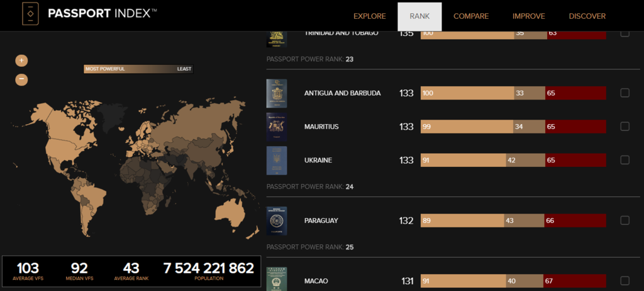Open the Improve menu item
The height and width of the screenshot is (291, 644).
tap(528, 16)
